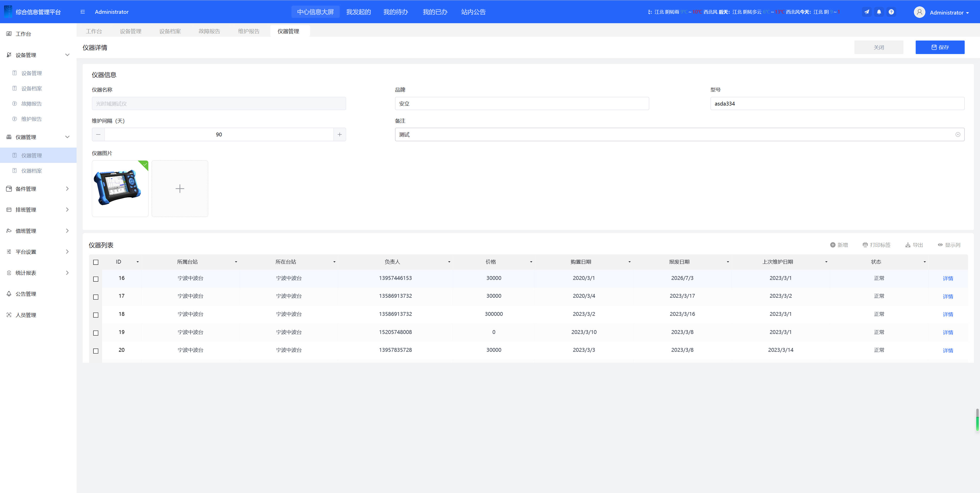Viewport: 980px width, 493px height.
Task: Open the help question mark icon
Action: click(891, 12)
